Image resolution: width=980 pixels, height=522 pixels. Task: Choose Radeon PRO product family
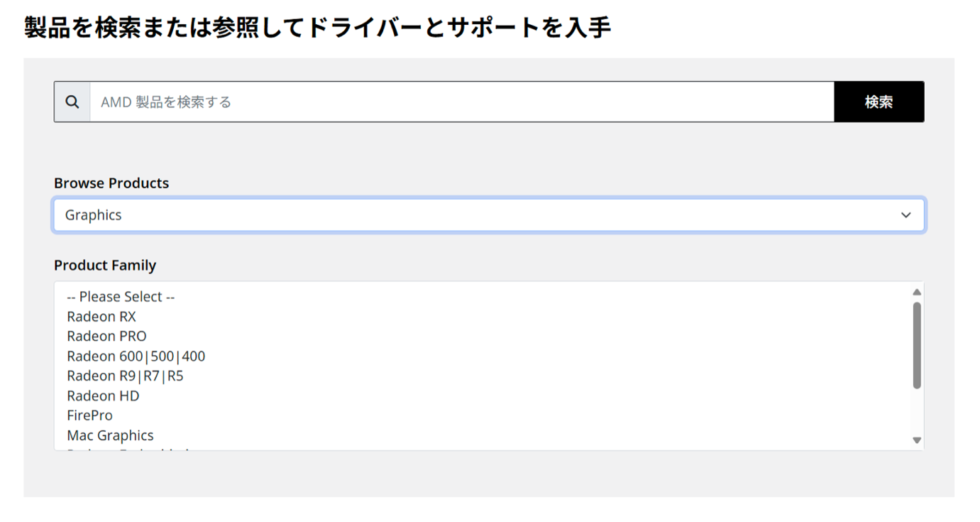coord(106,336)
